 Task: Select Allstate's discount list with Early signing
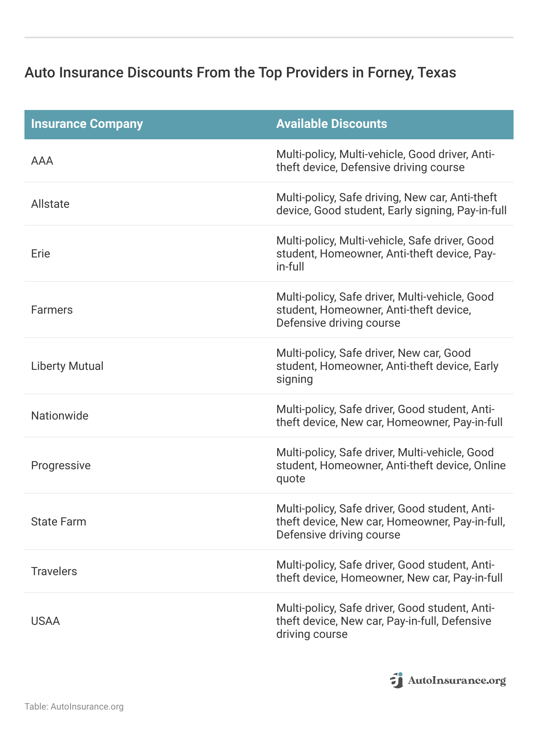(x=391, y=204)
